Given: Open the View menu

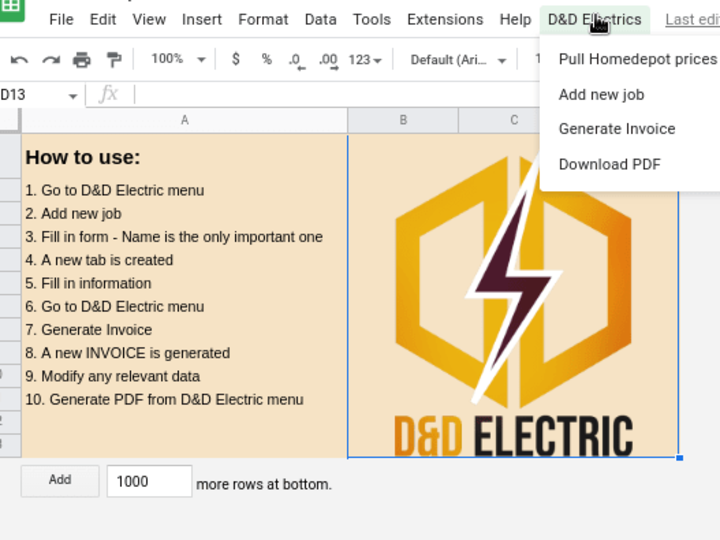Looking at the screenshot, I should [149, 20].
